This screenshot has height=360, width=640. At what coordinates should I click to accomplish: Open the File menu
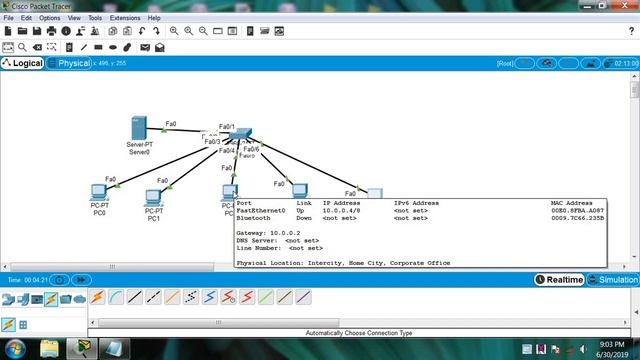(x=8, y=18)
